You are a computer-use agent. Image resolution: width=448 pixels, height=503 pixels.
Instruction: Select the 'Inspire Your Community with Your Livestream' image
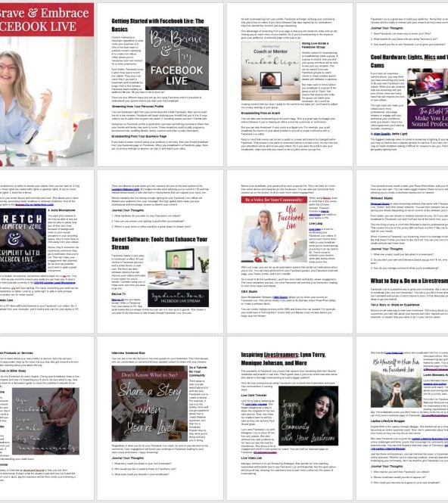[309, 416]
